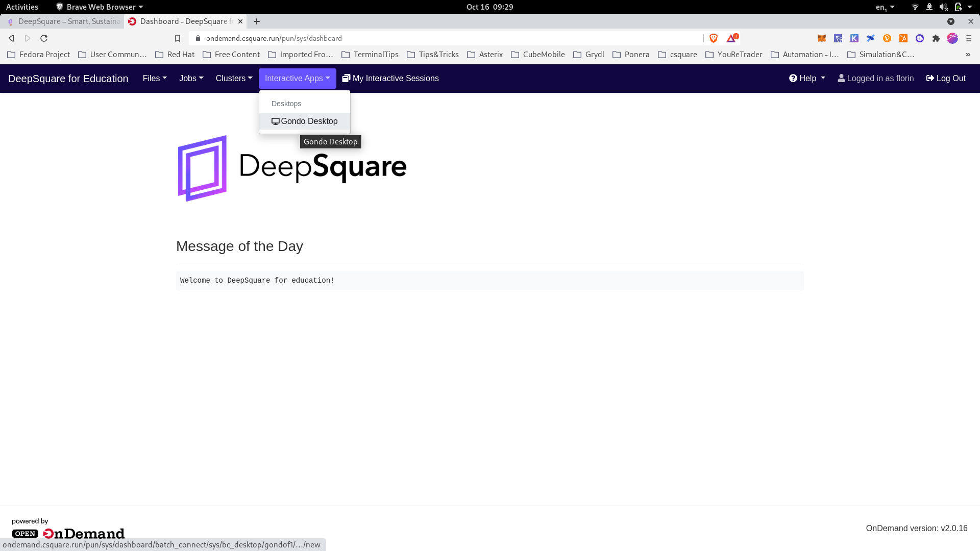Viewport: 980px width, 551px height.
Task: Bookmark this page with bookmark icon
Action: (x=178, y=38)
